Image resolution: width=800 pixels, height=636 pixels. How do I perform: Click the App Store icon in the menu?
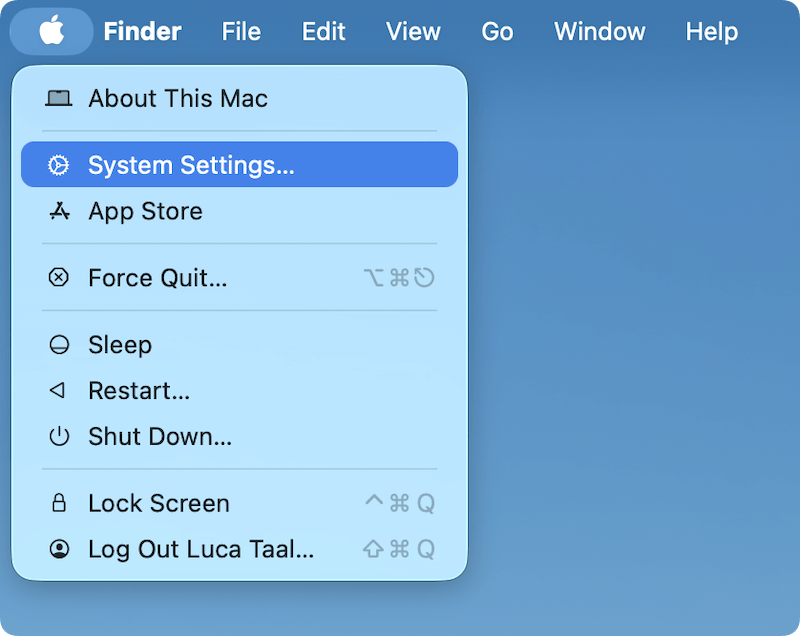(59, 211)
